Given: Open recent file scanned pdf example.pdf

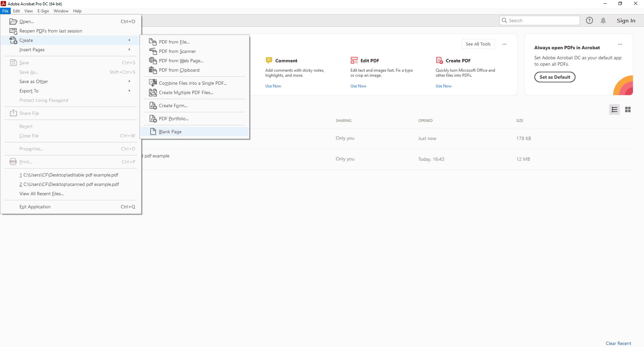Looking at the screenshot, I should [x=71, y=184].
